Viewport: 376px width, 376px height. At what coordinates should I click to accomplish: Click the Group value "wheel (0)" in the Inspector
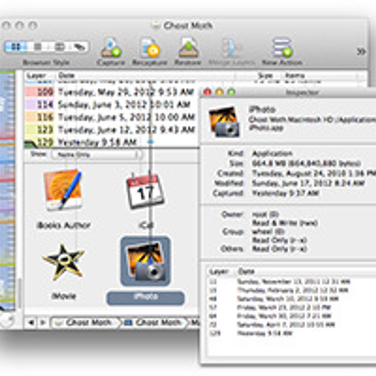[x=268, y=231]
